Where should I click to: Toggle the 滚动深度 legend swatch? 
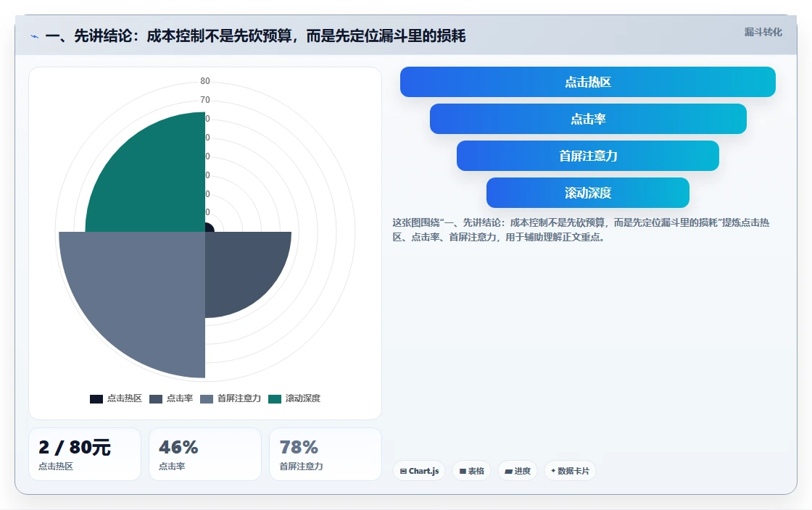pos(275,398)
